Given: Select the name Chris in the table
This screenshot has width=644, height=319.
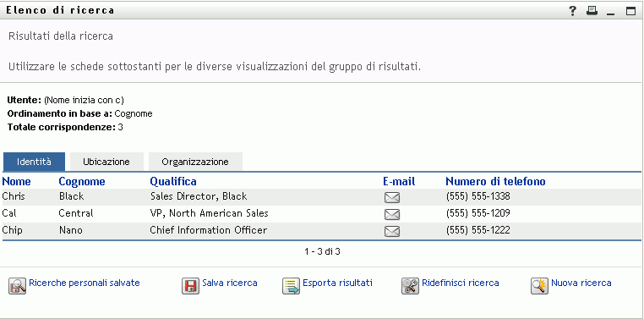Looking at the screenshot, I should coord(14,196).
